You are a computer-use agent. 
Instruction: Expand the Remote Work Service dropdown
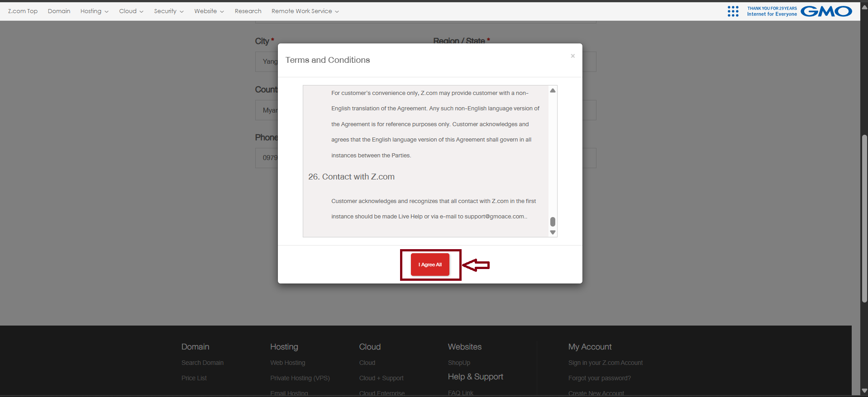pyautogui.click(x=305, y=11)
